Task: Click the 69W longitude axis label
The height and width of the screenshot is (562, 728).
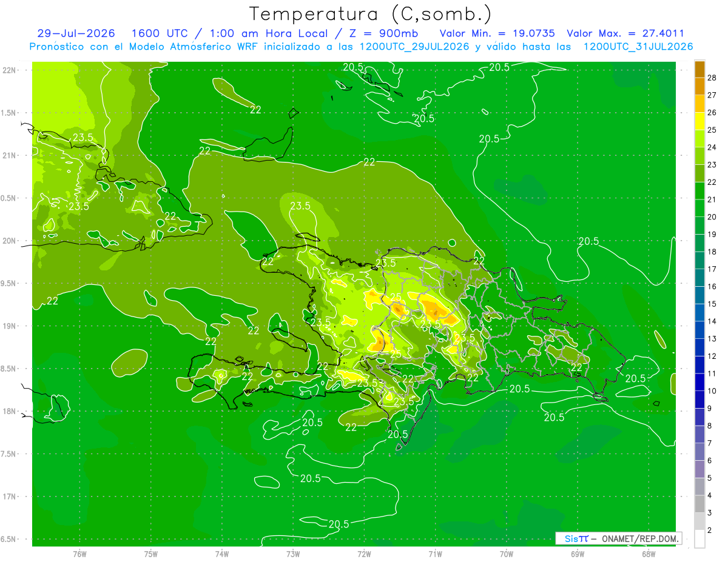Action: pyautogui.click(x=577, y=554)
